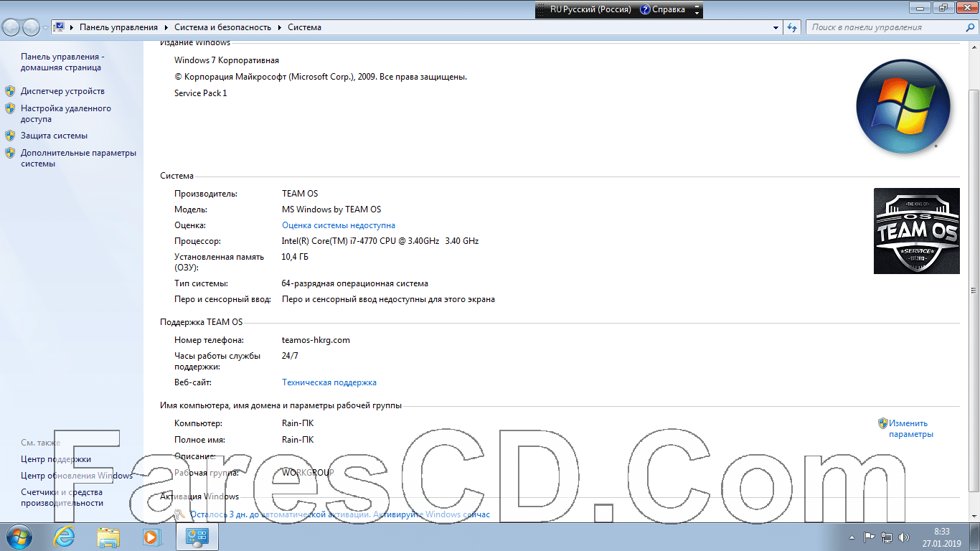Expand arrow after Панель управления breadcrumb
This screenshot has height=551, width=980.
pos(166,27)
